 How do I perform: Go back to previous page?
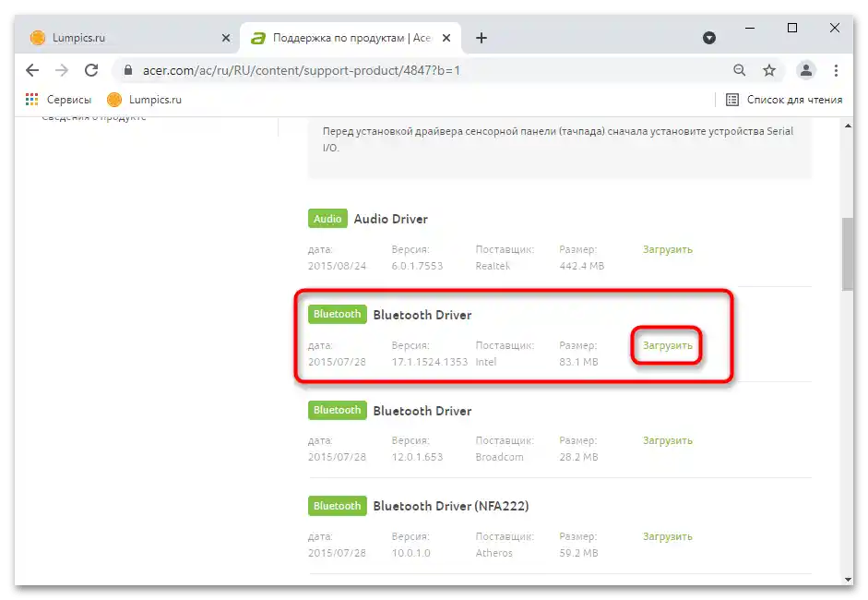click(32, 70)
